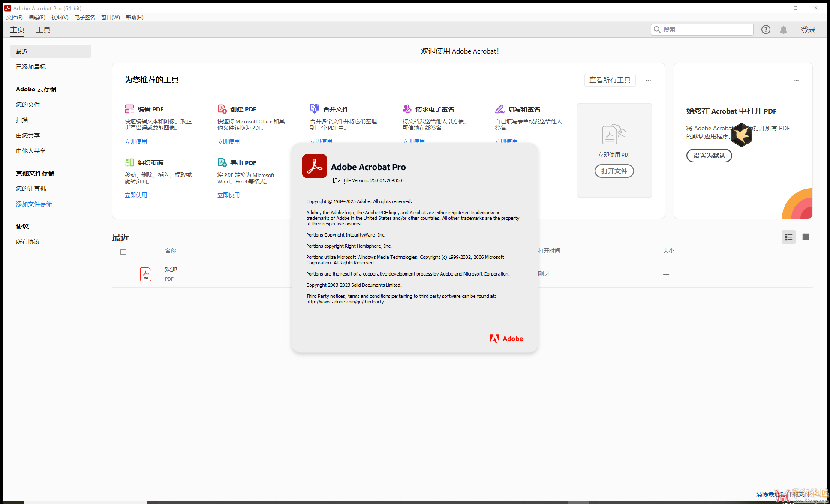Select 您的文件 in the sidebar

pyautogui.click(x=28, y=105)
